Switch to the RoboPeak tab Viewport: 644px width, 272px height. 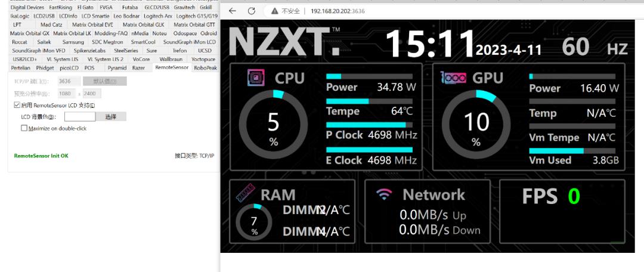click(205, 68)
